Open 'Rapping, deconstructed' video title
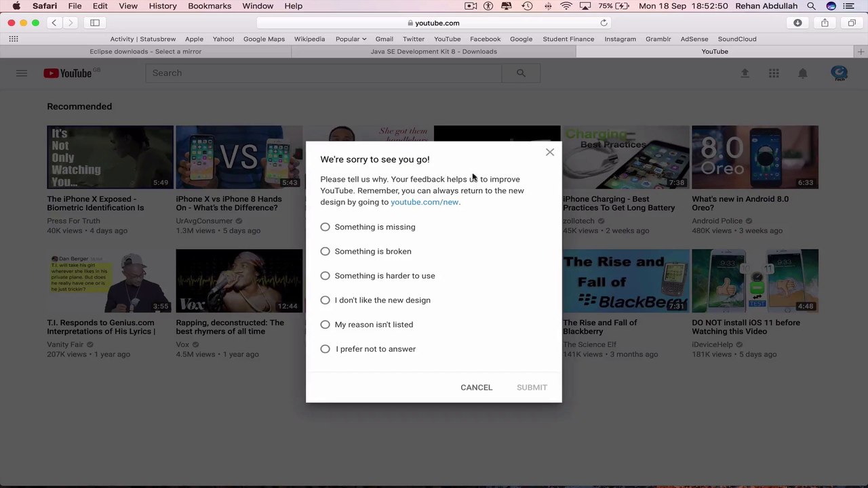 point(230,327)
